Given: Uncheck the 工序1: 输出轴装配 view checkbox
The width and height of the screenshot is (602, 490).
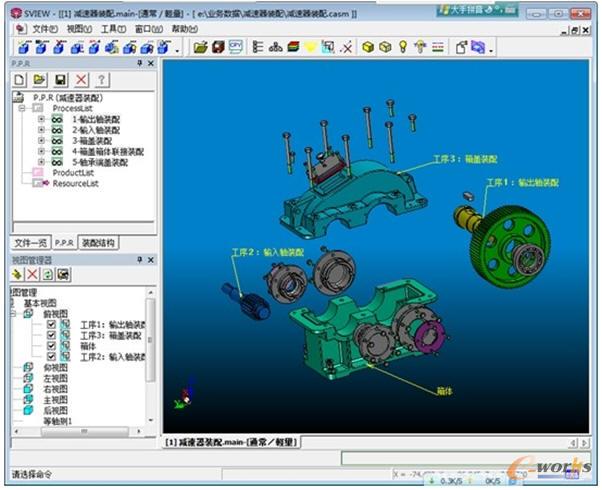Looking at the screenshot, I should point(52,324).
